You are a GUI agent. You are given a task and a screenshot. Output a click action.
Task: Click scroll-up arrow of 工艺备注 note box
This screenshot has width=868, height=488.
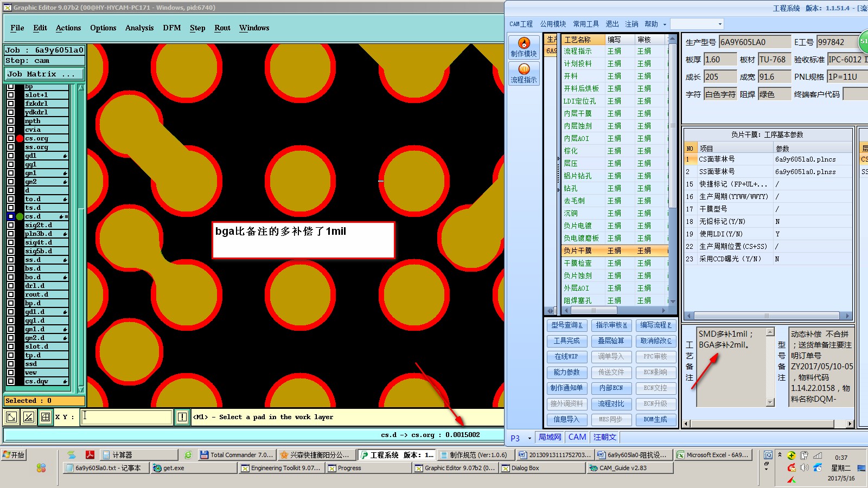[770, 331]
